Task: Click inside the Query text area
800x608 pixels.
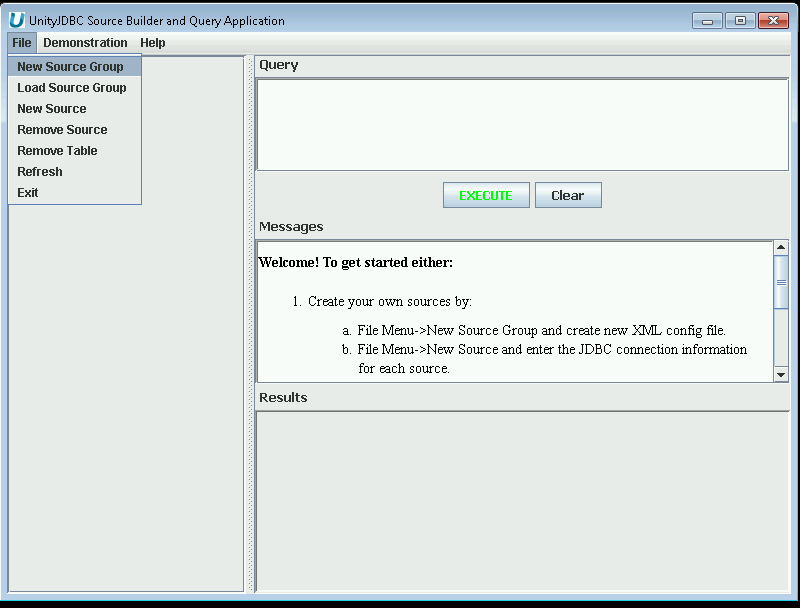Action: [x=520, y=120]
